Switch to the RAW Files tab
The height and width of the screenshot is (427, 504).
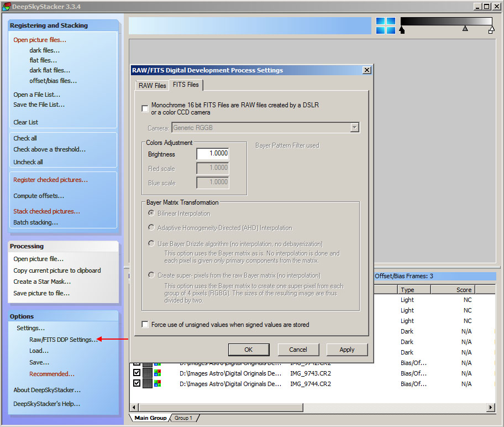(x=152, y=85)
